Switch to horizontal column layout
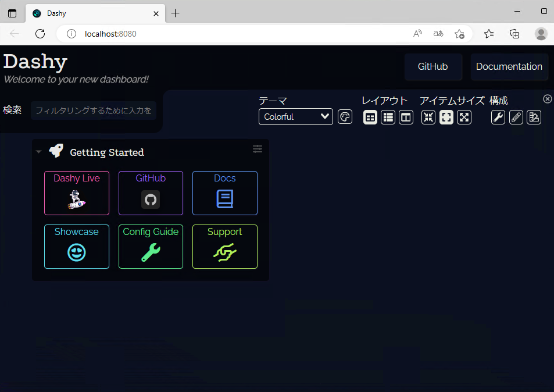The height and width of the screenshot is (392, 554). 406,117
